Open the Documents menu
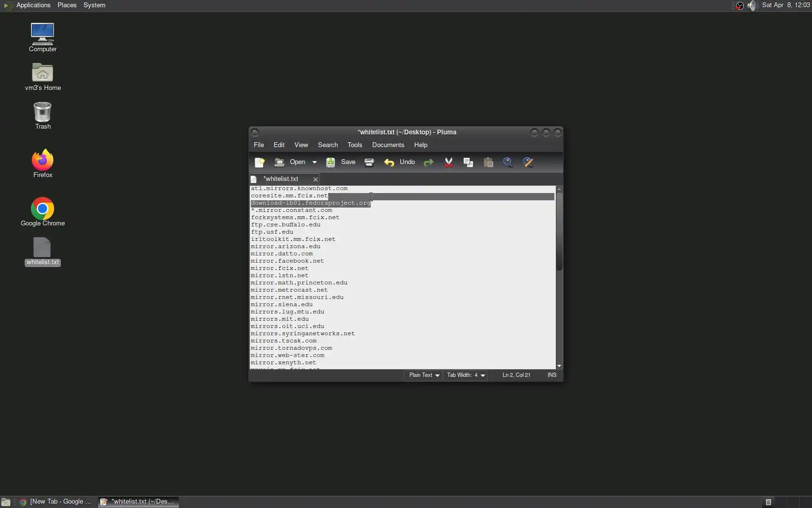 click(x=388, y=145)
